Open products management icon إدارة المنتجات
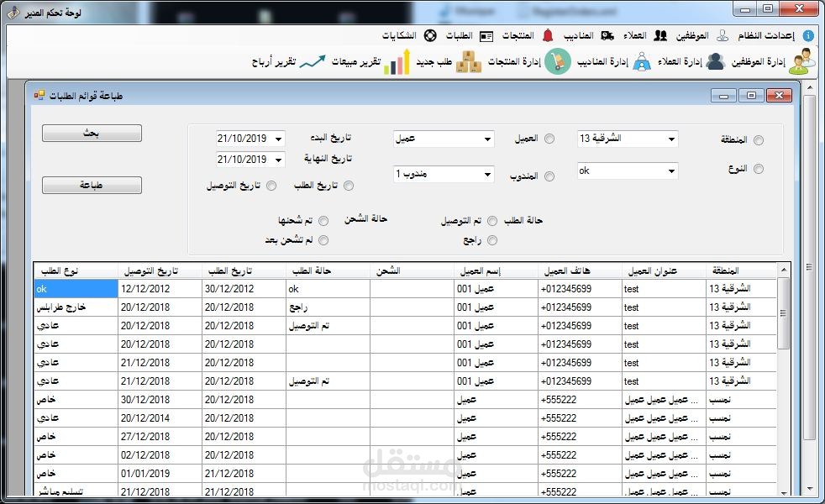The image size is (825, 504). tap(557, 61)
